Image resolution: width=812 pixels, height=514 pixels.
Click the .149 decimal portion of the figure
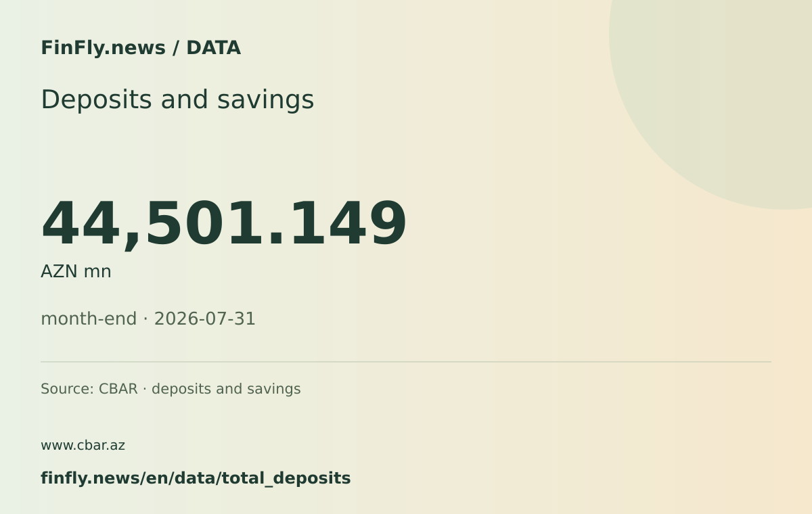click(x=336, y=224)
